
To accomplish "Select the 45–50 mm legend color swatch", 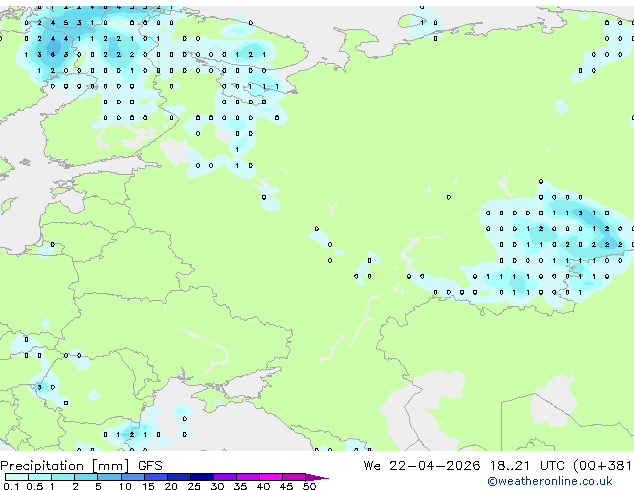I will pos(294,477).
